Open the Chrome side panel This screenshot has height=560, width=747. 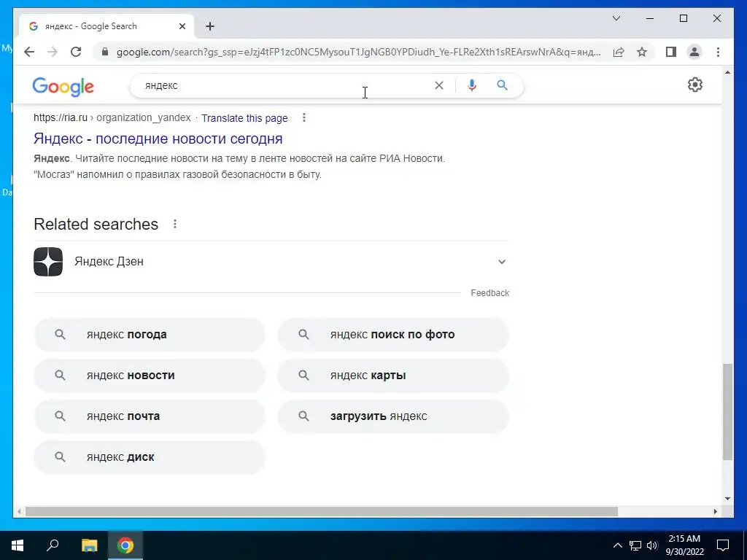tap(671, 52)
